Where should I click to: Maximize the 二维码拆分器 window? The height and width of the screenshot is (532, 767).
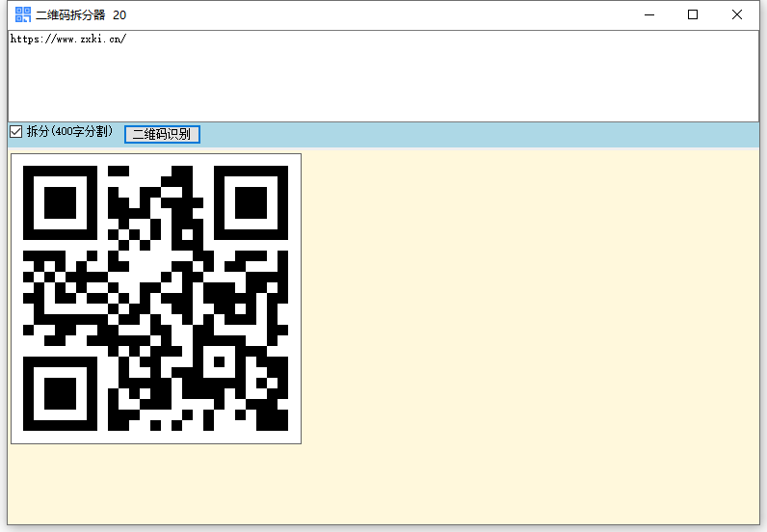[693, 14]
